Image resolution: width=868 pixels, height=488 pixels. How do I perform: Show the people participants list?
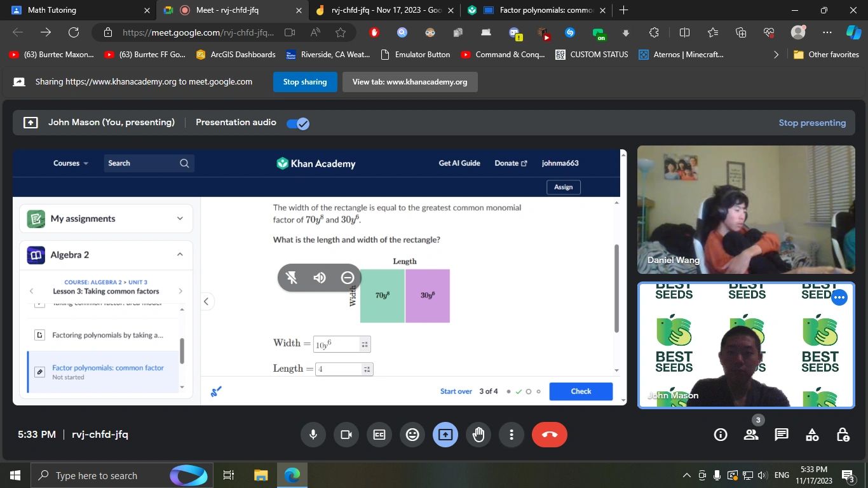751,435
